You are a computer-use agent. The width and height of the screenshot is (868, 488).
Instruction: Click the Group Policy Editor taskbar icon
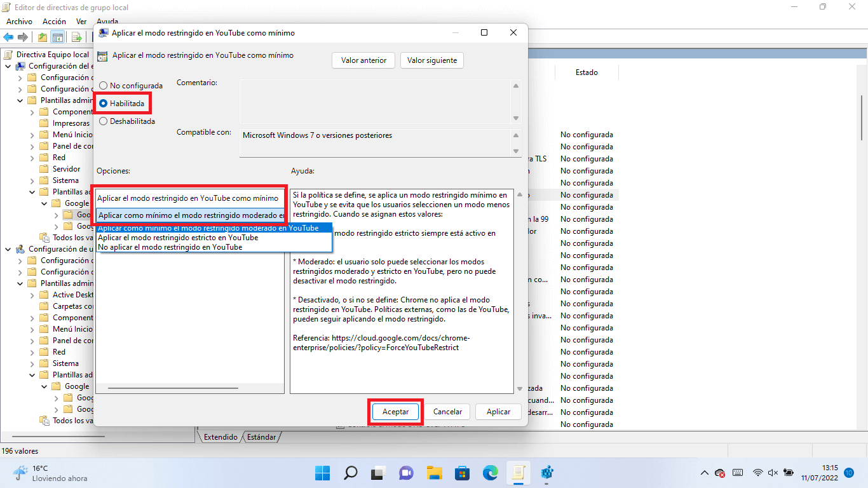[x=518, y=473]
